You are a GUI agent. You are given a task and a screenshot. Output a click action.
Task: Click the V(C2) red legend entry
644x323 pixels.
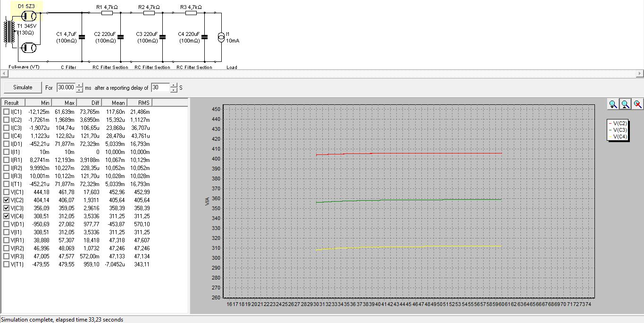click(x=618, y=123)
